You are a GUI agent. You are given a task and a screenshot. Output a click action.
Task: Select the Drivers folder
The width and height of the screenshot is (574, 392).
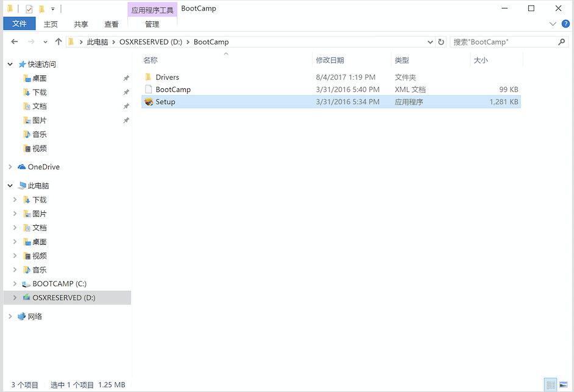pos(168,77)
